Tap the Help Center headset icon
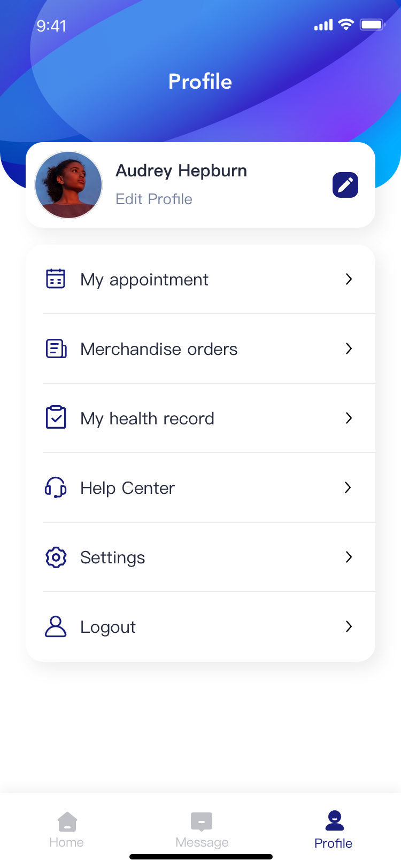401x868 pixels. (56, 487)
